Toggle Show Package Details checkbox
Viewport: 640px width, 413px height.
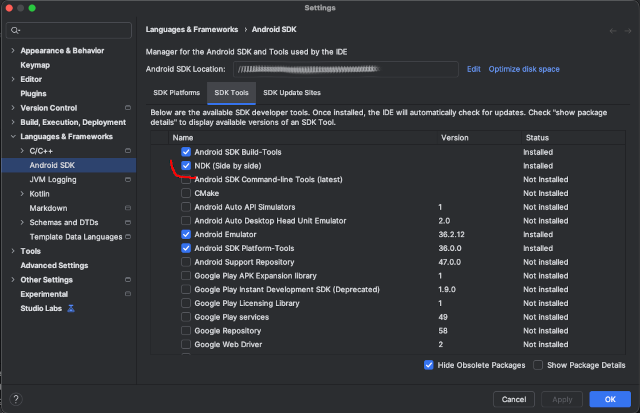pos(539,365)
